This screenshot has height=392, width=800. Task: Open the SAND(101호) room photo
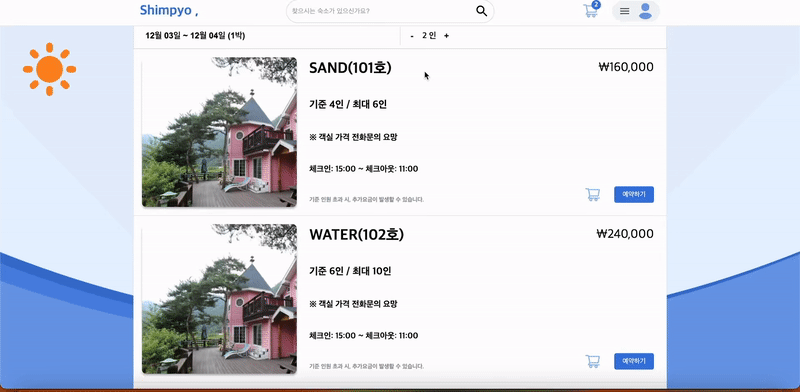[219, 132]
